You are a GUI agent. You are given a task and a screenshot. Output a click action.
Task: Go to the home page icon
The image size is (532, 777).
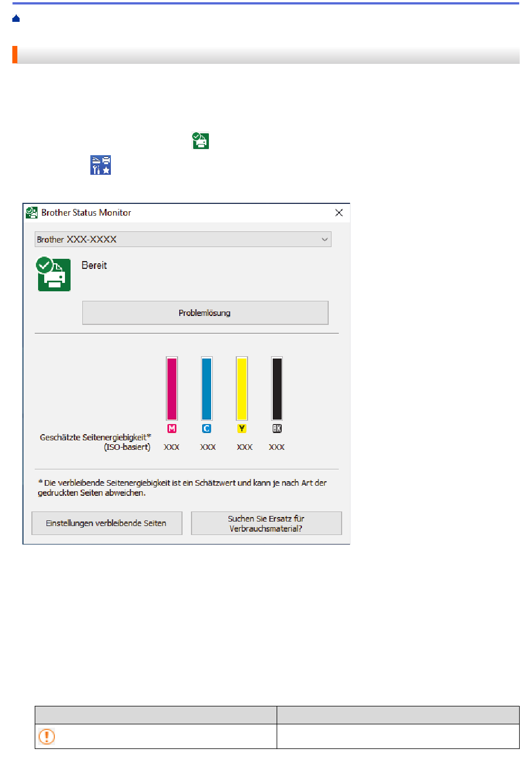point(16,18)
